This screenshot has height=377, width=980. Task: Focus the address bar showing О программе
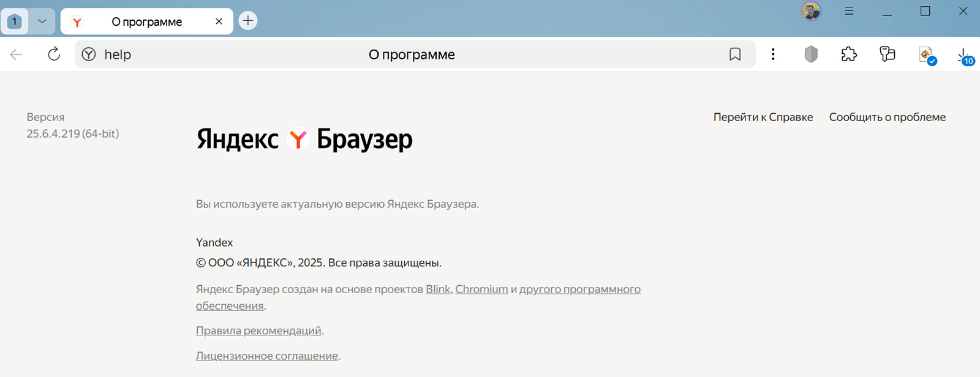coord(415,54)
